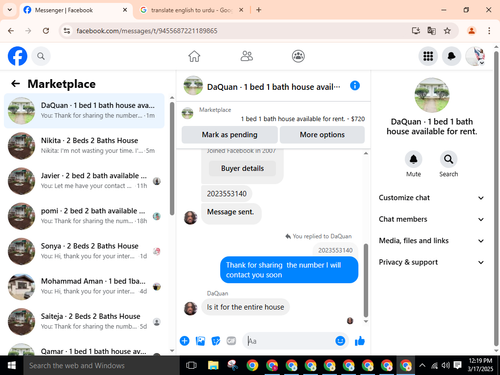Click the message thread scrollbar
Screen dimensions: 500x375
point(366,280)
